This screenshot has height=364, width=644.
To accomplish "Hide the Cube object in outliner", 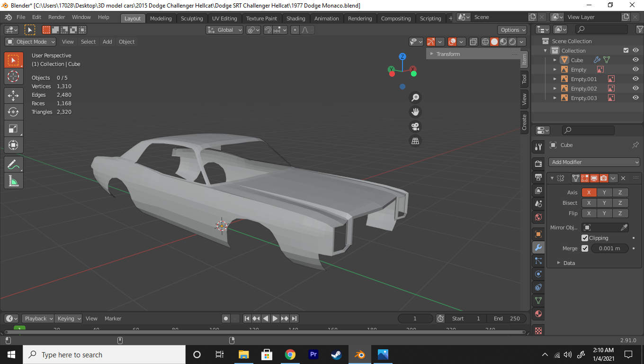I will pos(635,60).
